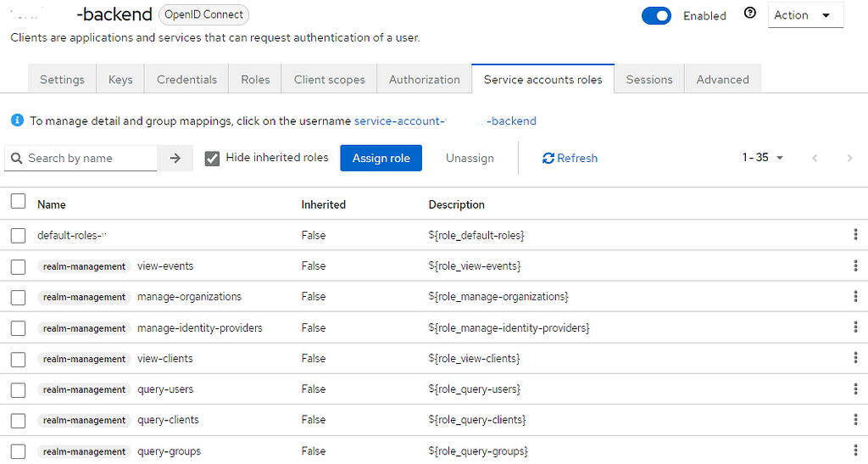868x464 pixels.
Task: Click the help question mark icon
Action: point(749,14)
